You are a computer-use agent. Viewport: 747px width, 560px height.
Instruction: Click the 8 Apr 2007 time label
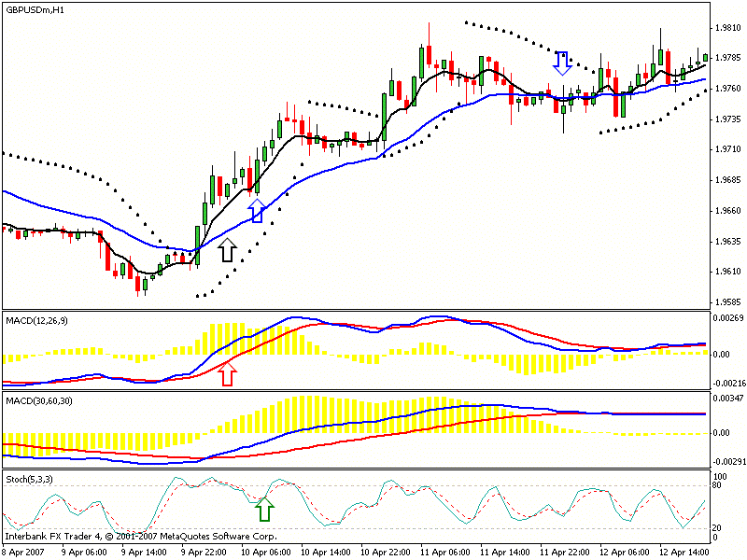24,553
